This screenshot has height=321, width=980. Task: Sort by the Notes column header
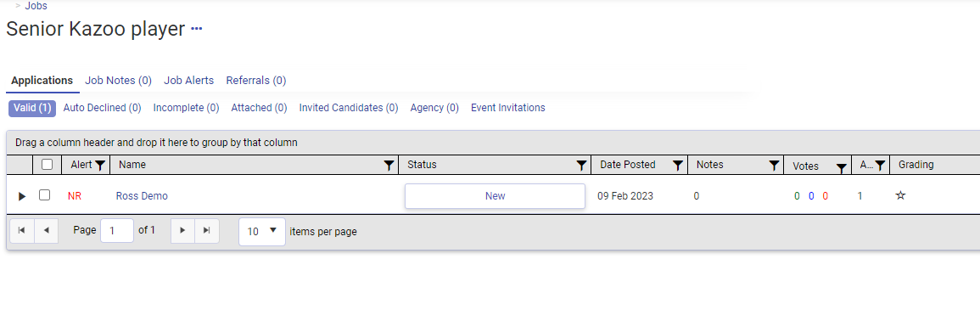pos(710,165)
